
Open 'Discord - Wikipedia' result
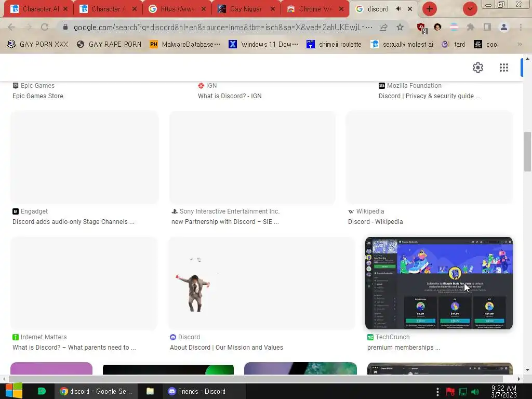[375, 221]
